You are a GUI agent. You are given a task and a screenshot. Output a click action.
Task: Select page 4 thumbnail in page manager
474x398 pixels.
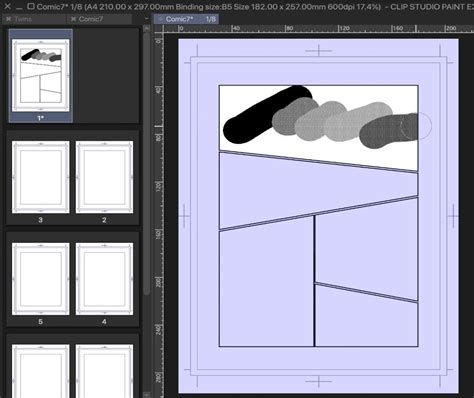(x=104, y=279)
